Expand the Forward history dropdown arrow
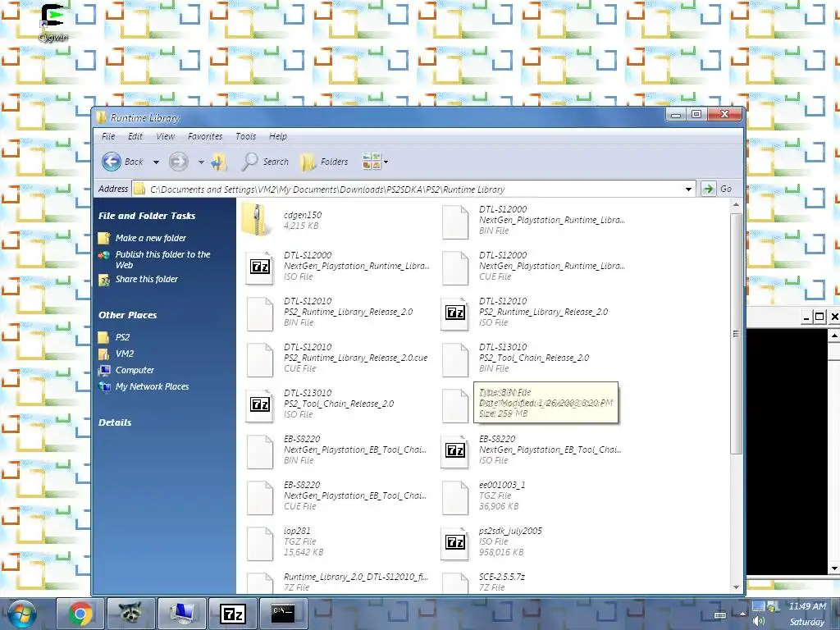 point(201,162)
